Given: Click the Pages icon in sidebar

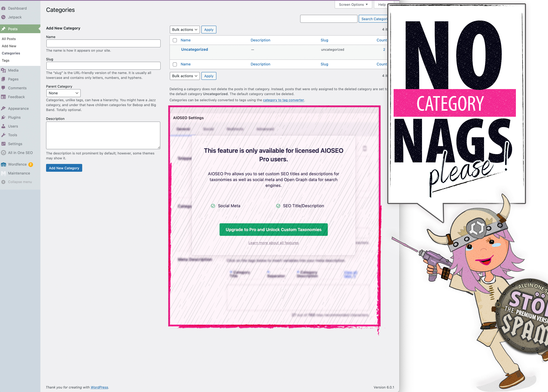Looking at the screenshot, I should pos(3,79).
